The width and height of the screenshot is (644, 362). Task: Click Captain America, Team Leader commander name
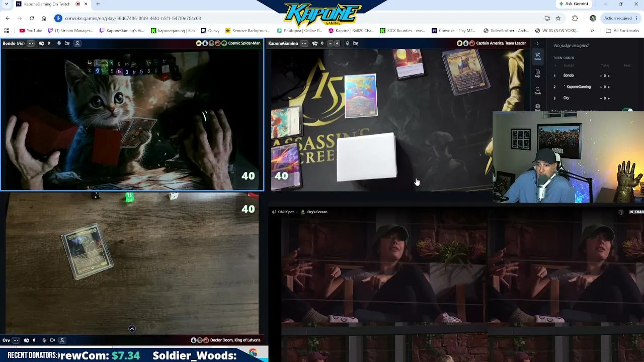501,43
